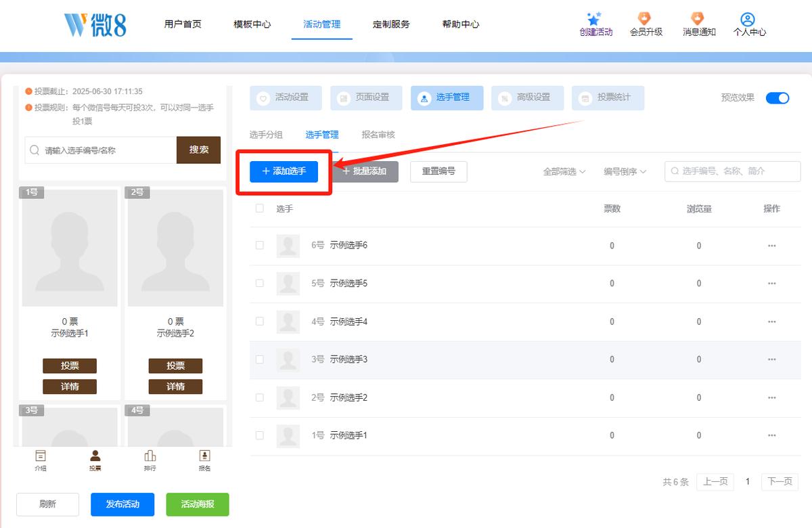Go to 用户首页 in top navigation
Viewport: 812px width, 528px height.
click(x=183, y=24)
